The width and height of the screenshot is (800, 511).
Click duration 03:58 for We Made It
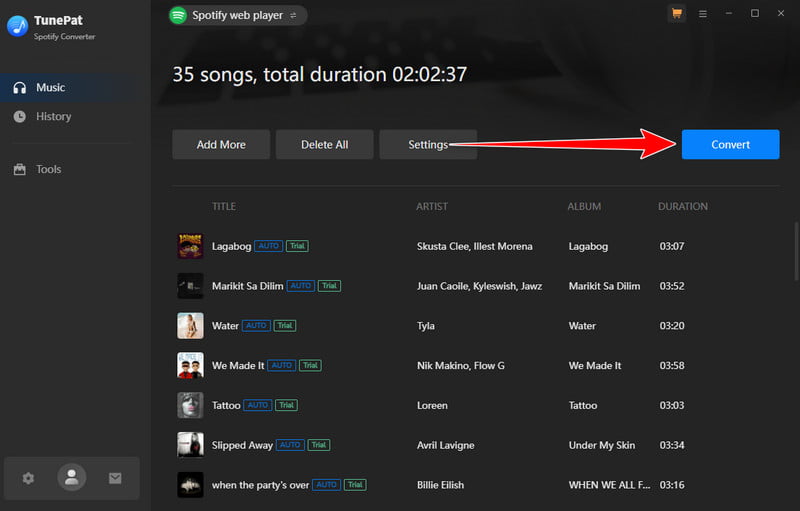pos(671,366)
